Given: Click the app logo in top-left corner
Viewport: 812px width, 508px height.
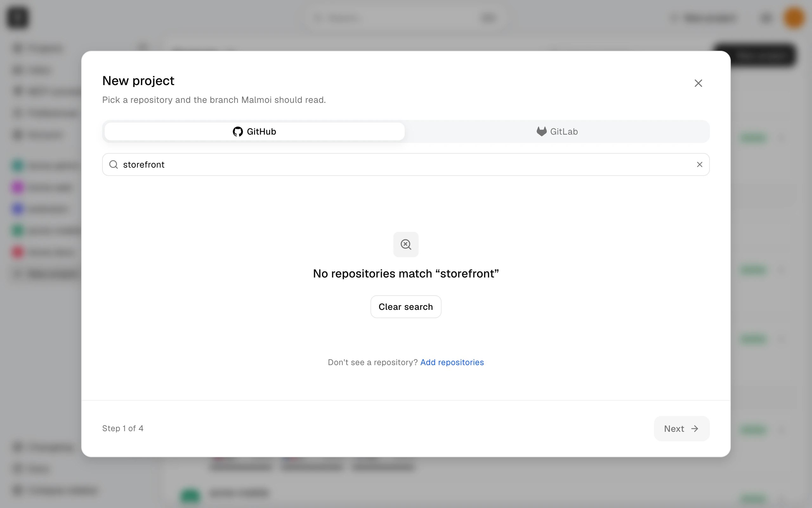Looking at the screenshot, I should pyautogui.click(x=17, y=17).
